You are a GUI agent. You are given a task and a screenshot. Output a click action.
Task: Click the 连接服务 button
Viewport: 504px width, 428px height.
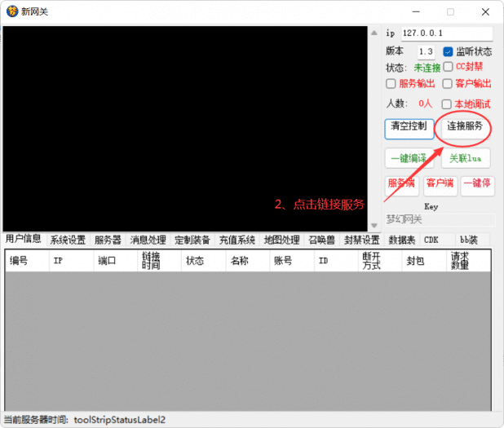pos(465,129)
